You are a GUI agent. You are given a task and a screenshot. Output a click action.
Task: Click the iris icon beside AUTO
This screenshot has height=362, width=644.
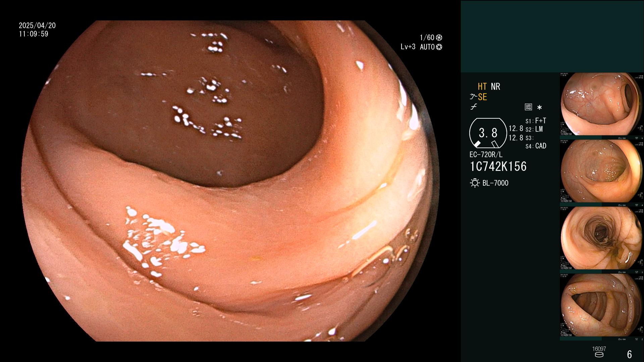[x=439, y=47]
